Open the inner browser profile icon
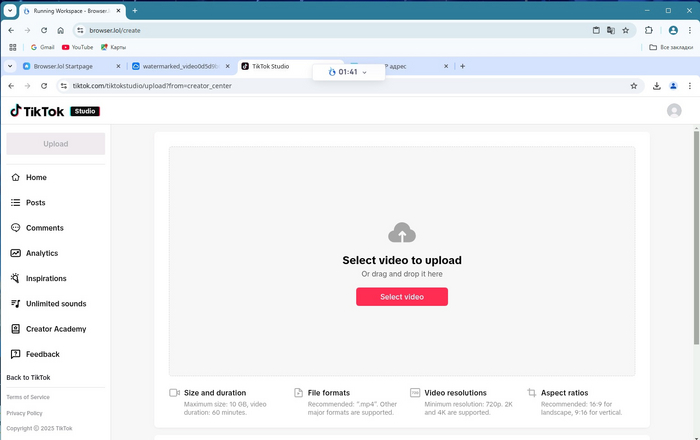 [673, 86]
